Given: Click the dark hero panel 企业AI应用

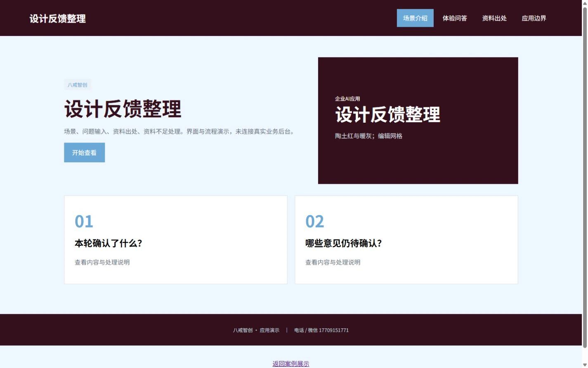Looking at the screenshot, I should [418, 121].
